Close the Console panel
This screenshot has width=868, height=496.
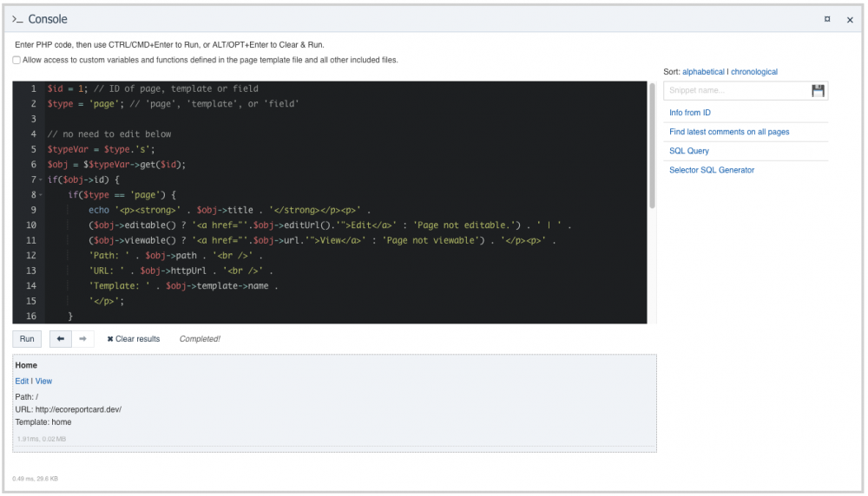click(850, 20)
